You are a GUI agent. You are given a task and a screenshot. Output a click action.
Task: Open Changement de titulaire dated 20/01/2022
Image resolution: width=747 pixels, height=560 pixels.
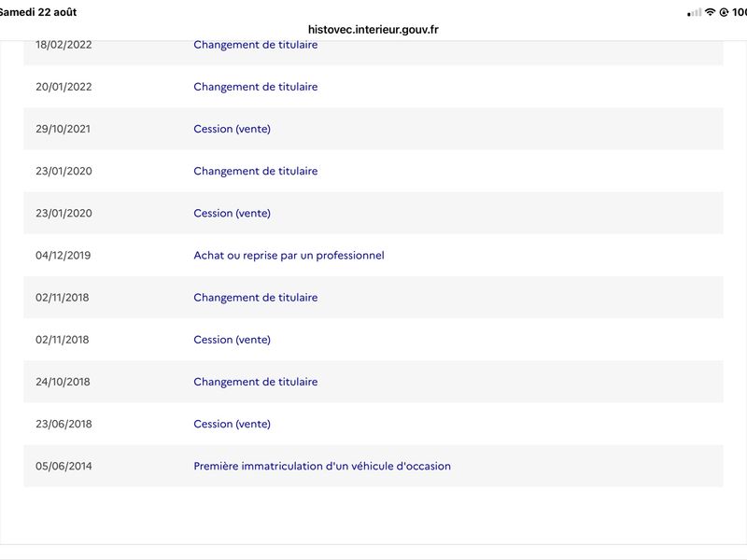point(255,87)
